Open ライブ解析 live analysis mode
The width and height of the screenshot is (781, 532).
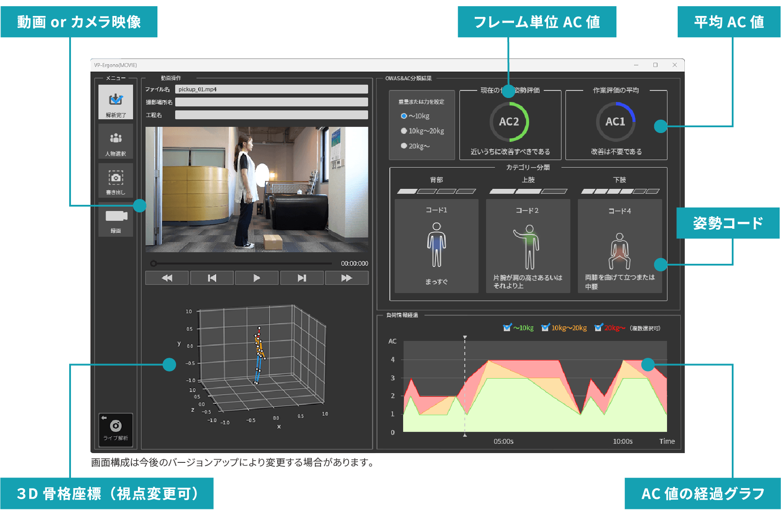[x=116, y=429]
